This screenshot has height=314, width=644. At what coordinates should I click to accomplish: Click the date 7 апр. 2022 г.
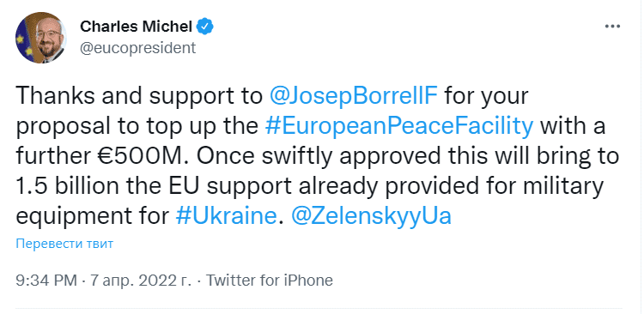[x=140, y=281]
